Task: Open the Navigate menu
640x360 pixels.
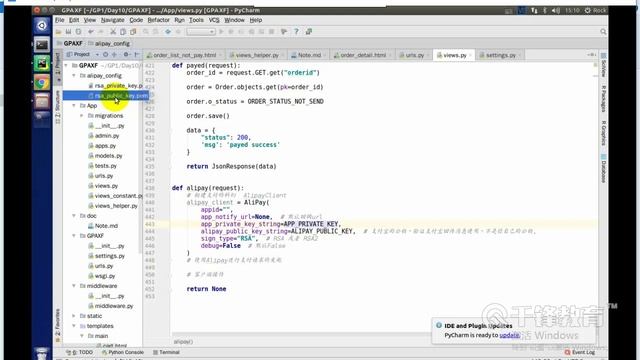Action: pyautogui.click(x=112, y=20)
